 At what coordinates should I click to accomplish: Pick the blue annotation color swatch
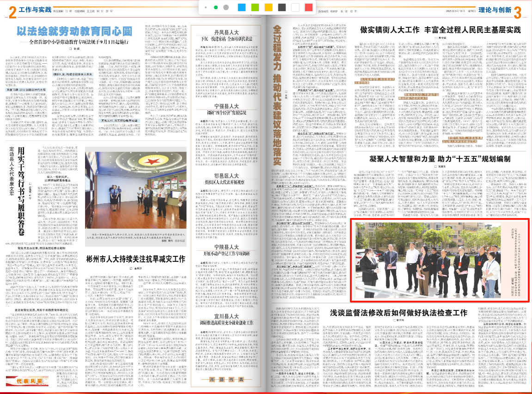[x=241, y=7]
